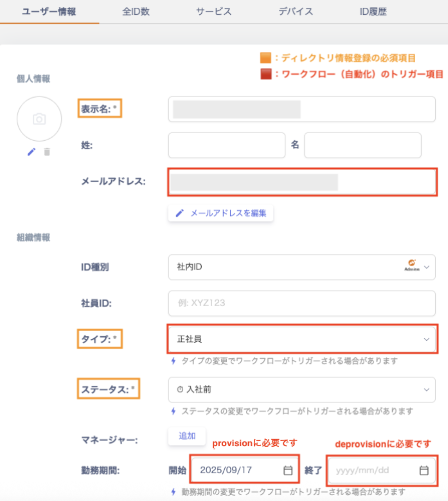Click the red legend square for workflow triggers

click(265, 74)
